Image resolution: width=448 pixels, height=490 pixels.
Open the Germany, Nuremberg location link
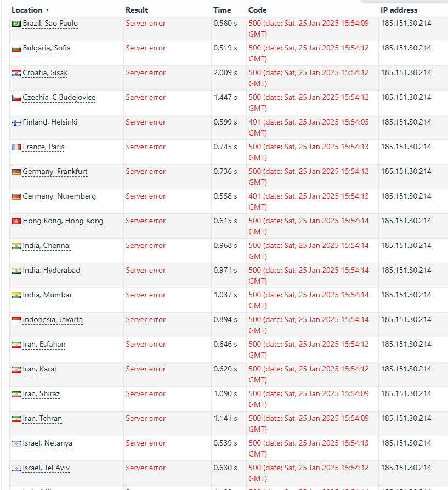click(59, 196)
